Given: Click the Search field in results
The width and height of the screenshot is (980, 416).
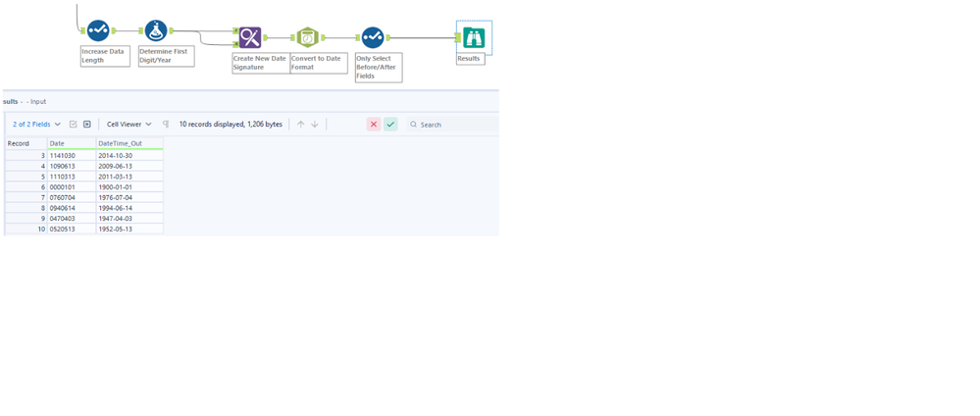Looking at the screenshot, I should (x=454, y=125).
